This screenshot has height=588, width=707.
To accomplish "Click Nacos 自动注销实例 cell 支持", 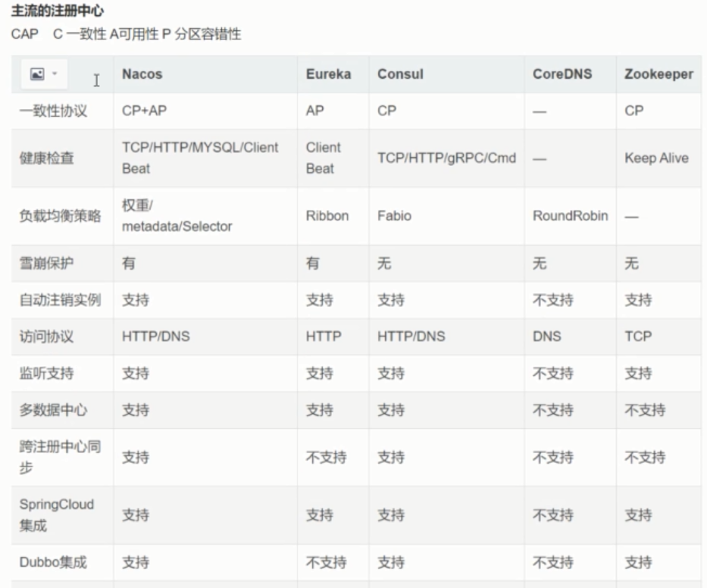I will coord(136,300).
